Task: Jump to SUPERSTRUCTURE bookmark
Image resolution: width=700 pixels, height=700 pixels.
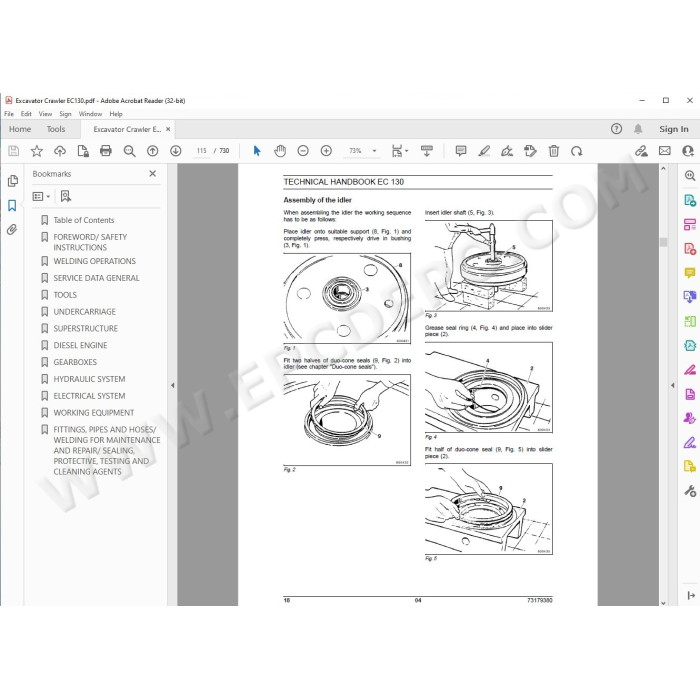Action: (85, 329)
